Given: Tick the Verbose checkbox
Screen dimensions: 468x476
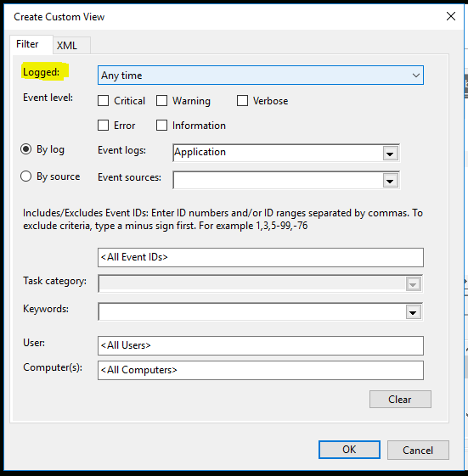Looking at the screenshot, I should (x=242, y=100).
